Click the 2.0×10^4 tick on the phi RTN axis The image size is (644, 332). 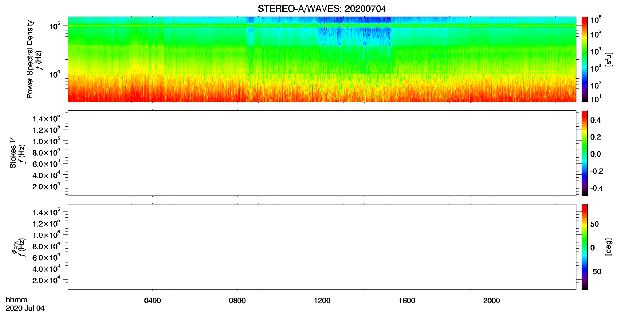tap(46, 280)
